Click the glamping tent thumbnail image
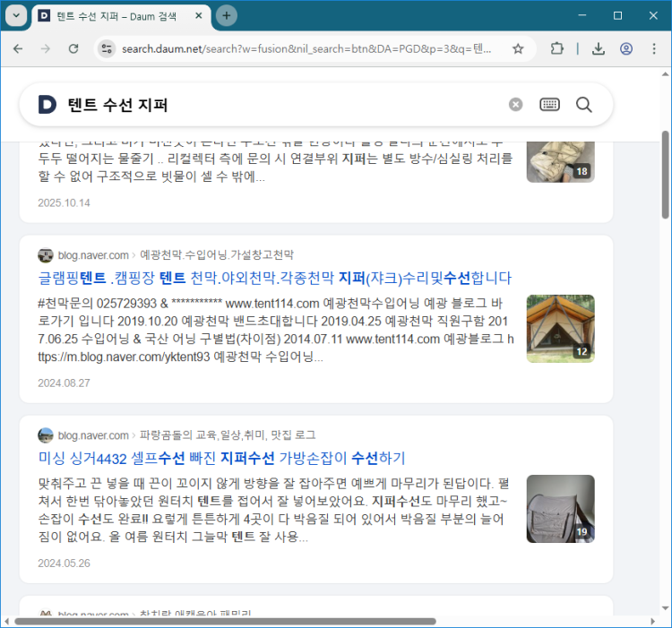 [560, 329]
